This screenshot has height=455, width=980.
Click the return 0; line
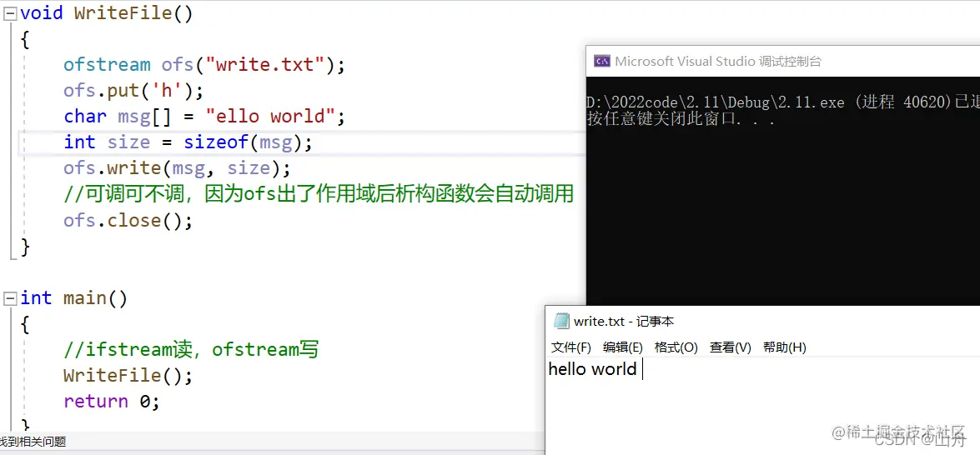(x=111, y=402)
